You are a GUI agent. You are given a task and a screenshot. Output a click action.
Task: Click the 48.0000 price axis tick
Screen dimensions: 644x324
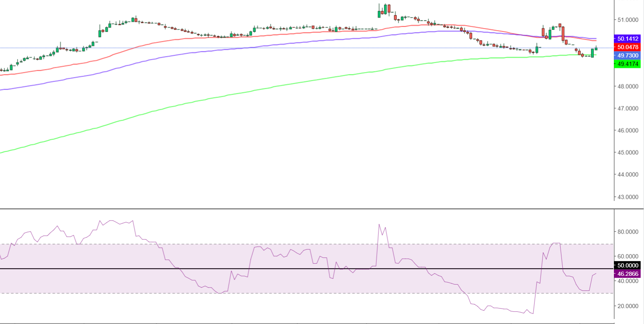click(x=628, y=86)
